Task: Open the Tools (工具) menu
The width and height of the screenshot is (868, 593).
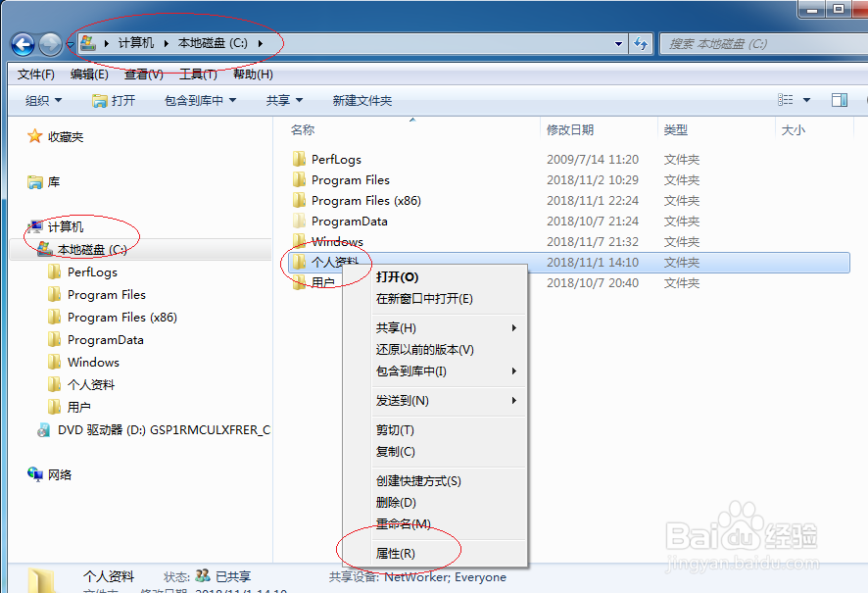Action: tap(198, 74)
